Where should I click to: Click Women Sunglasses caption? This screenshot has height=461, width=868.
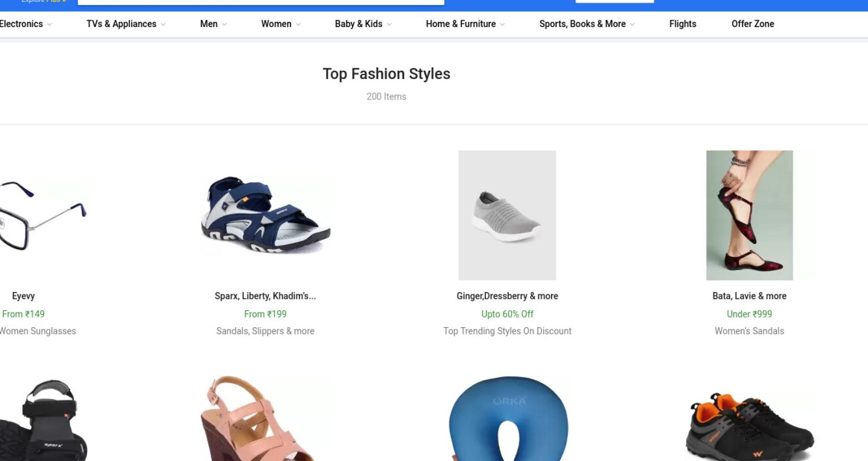coord(38,331)
